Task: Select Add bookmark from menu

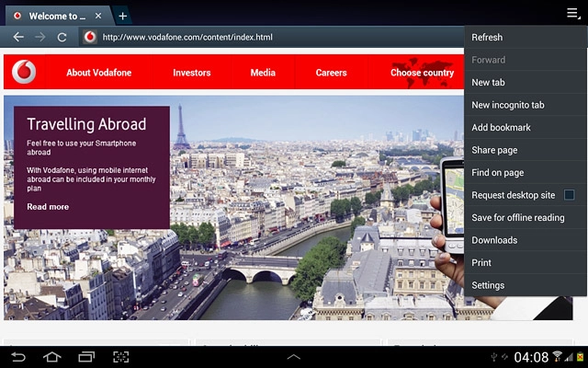Action: click(501, 128)
